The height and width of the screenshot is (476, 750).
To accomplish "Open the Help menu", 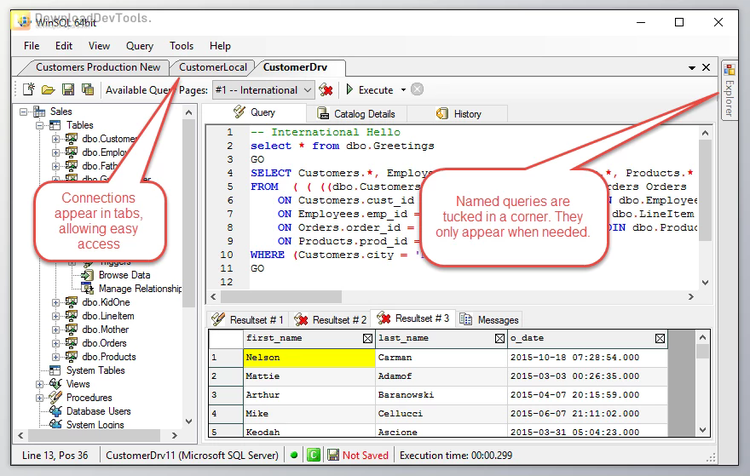I will [220, 46].
